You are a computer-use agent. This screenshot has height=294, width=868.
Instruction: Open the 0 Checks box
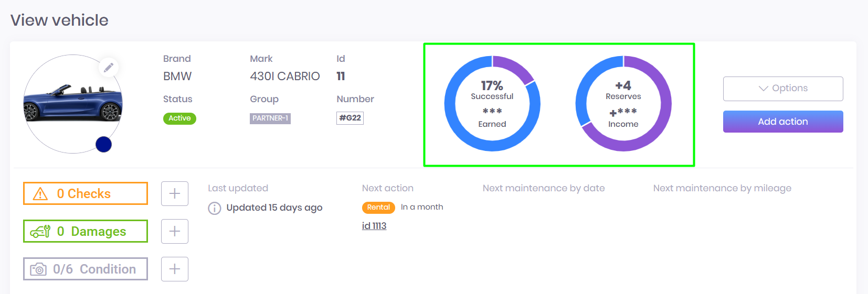86,194
